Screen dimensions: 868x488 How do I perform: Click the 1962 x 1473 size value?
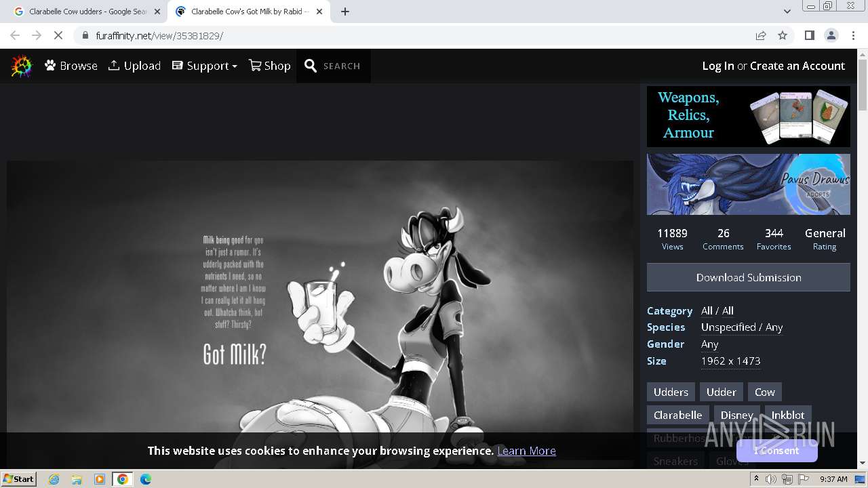(x=730, y=361)
